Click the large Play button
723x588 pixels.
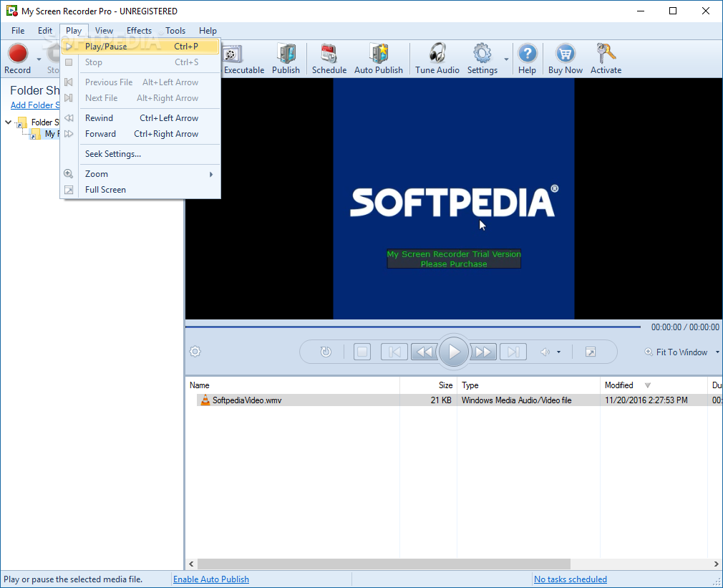(x=454, y=352)
